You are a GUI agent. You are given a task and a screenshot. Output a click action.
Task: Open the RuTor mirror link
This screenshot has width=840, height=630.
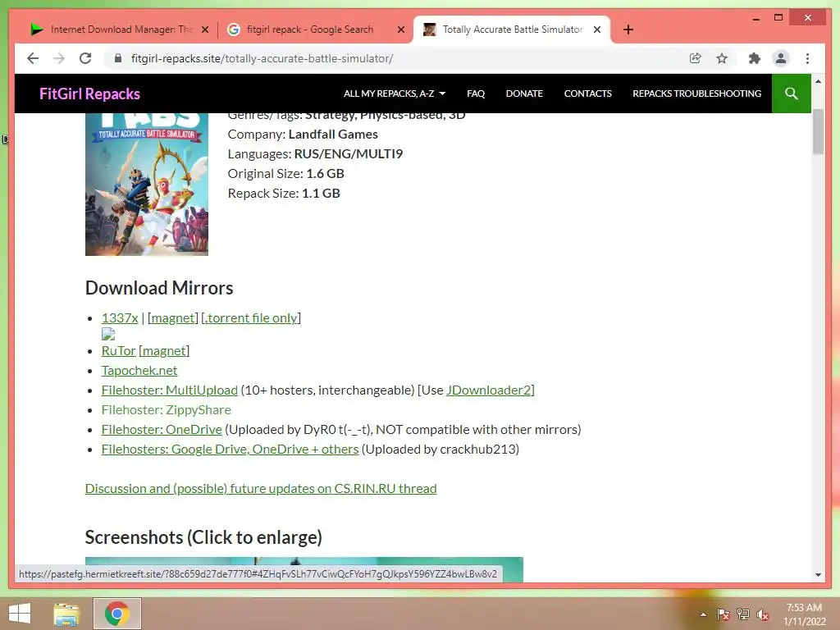(x=118, y=351)
